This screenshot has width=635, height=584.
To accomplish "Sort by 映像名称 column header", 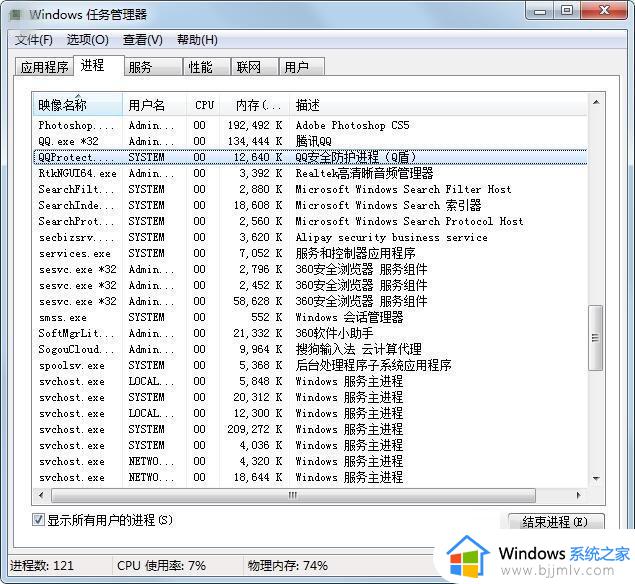I will click(x=77, y=105).
